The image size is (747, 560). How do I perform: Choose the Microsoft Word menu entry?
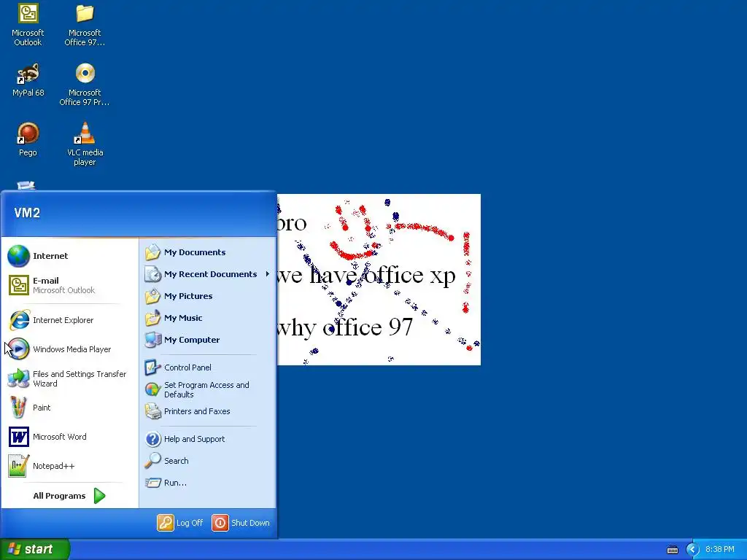tap(70, 437)
